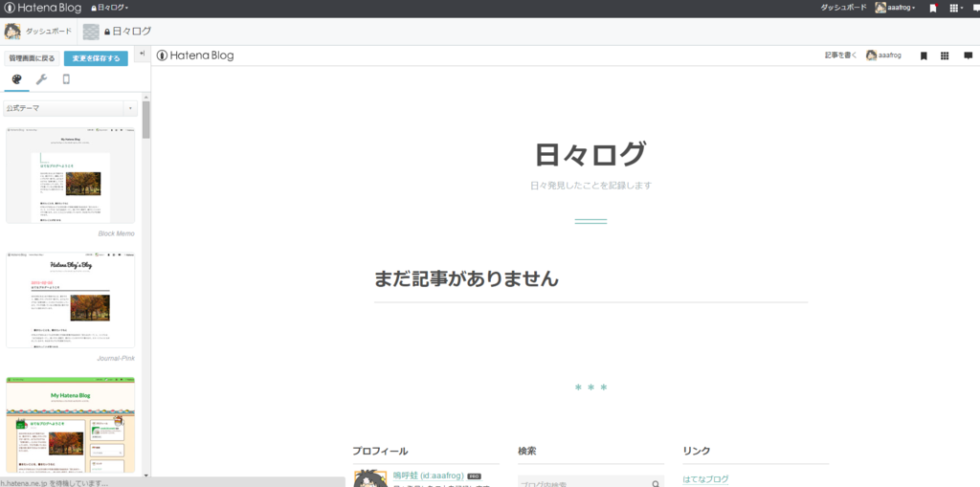Screen dimensions: 980x487
Task: Select the palette theme tab
Action: (17, 79)
